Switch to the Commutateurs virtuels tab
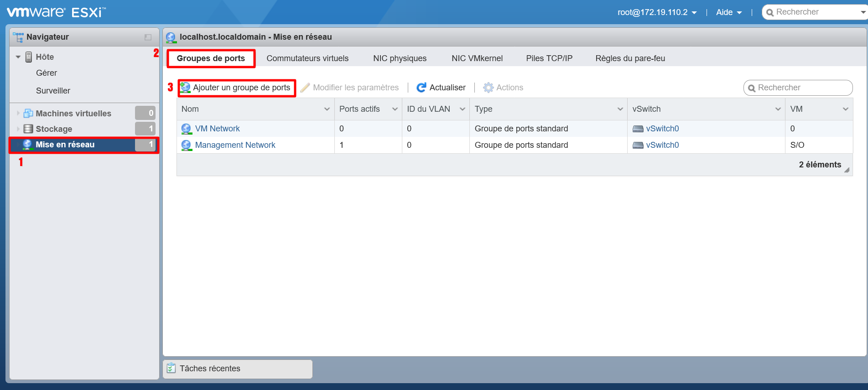868x390 pixels. 307,58
